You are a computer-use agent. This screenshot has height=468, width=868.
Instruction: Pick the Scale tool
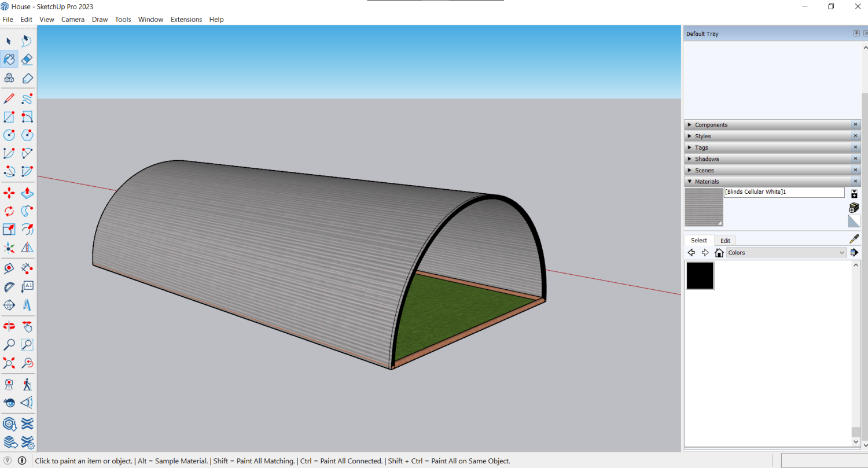coord(9,229)
